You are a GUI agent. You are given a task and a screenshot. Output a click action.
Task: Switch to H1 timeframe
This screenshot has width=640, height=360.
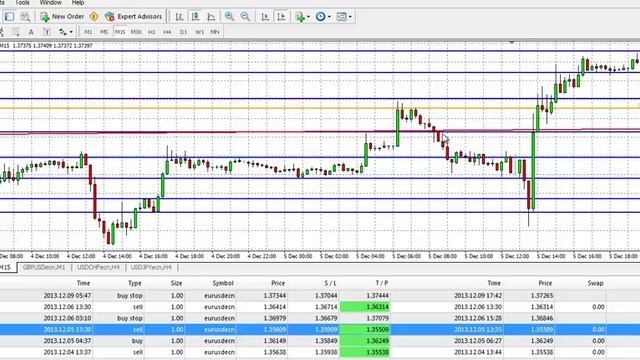click(152, 32)
